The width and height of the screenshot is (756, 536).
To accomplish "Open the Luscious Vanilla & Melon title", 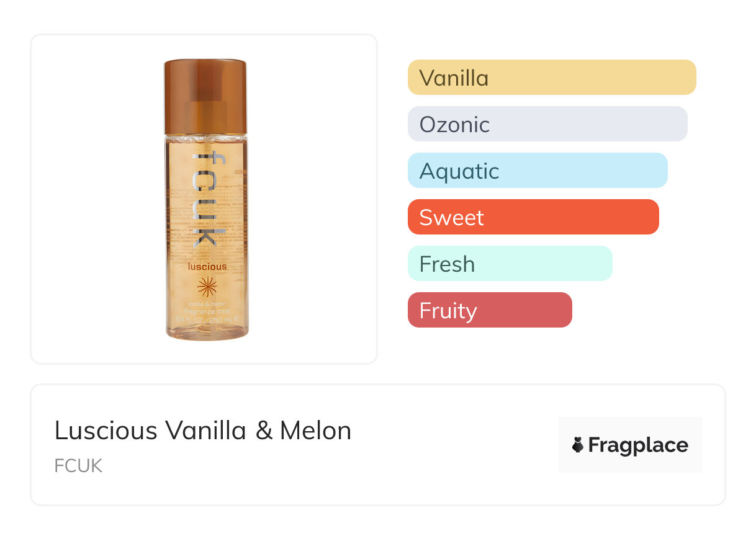I will (x=203, y=430).
